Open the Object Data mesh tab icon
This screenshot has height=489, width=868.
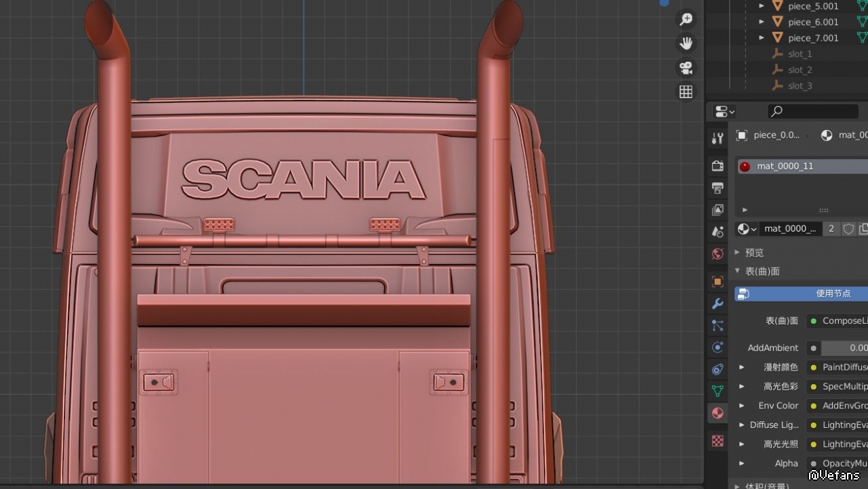click(718, 391)
